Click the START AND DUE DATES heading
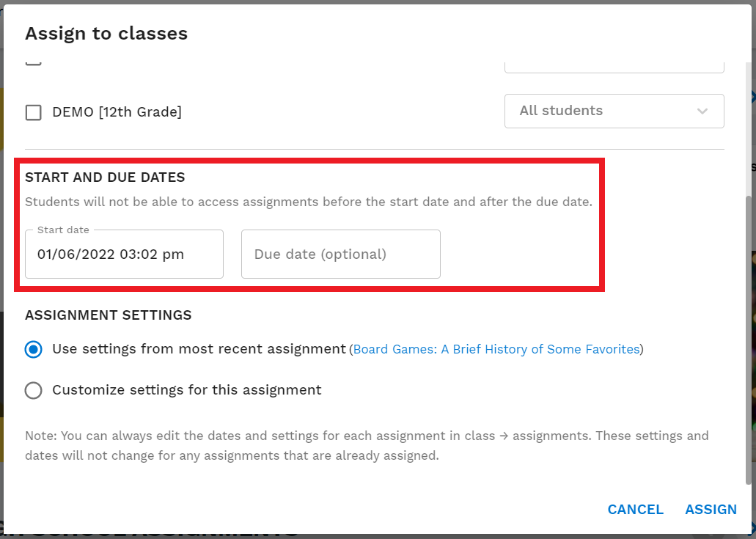This screenshot has width=756, height=539. click(105, 177)
